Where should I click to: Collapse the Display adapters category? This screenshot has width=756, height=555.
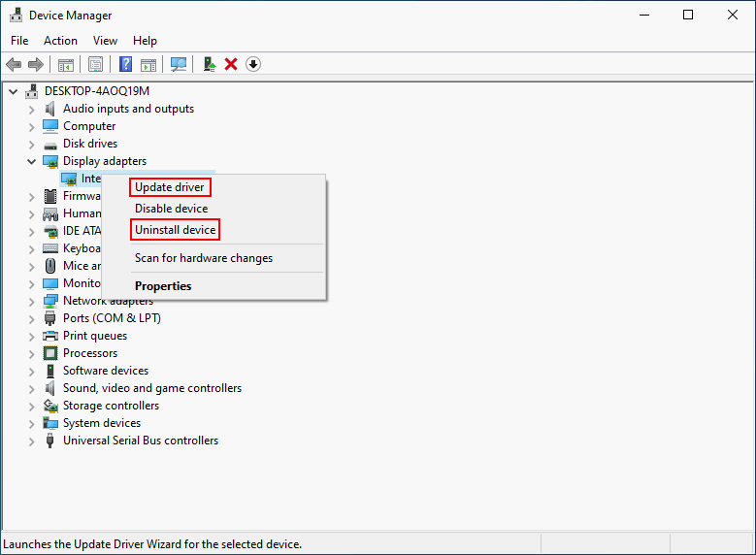click(31, 161)
